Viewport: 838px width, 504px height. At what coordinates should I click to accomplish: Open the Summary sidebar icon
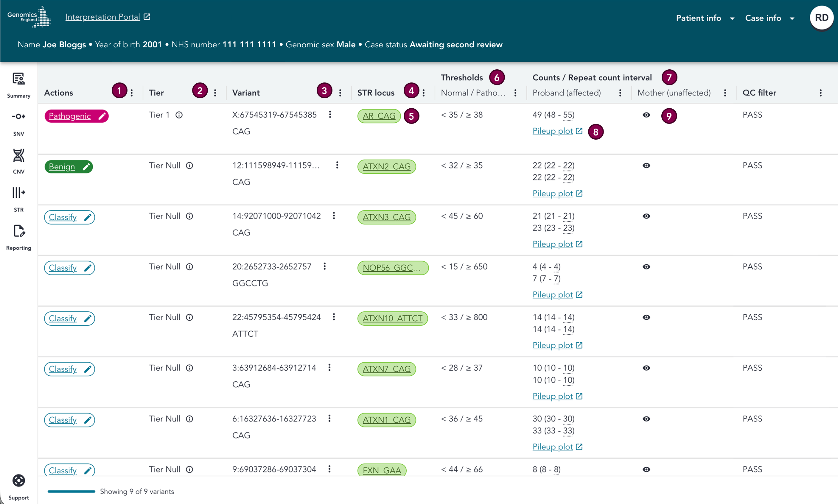pyautogui.click(x=19, y=79)
